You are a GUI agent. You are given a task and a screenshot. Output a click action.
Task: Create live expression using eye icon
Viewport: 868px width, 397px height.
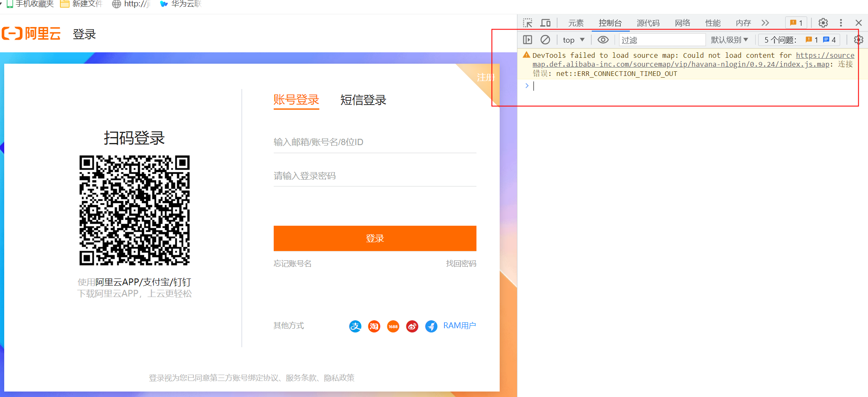point(603,40)
